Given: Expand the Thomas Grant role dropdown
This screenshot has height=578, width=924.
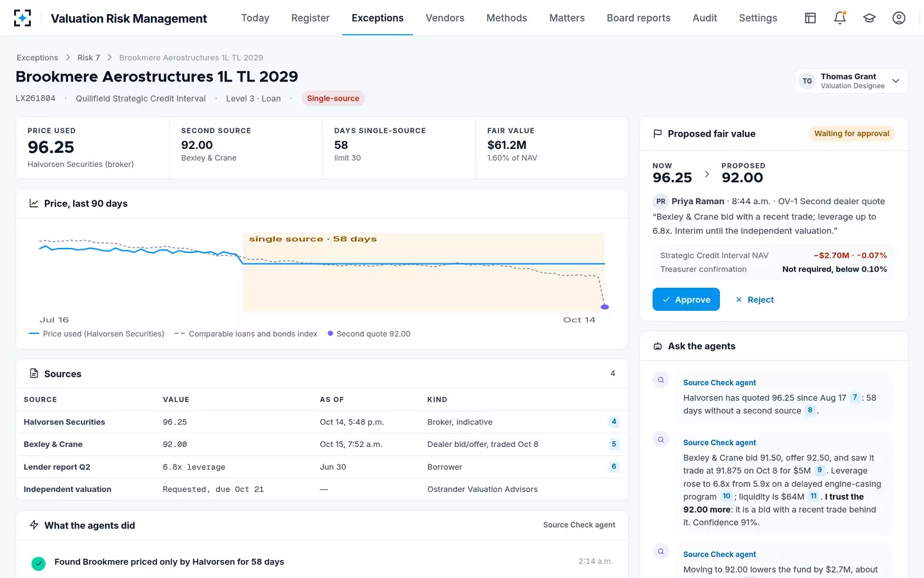Looking at the screenshot, I should tap(851, 81).
